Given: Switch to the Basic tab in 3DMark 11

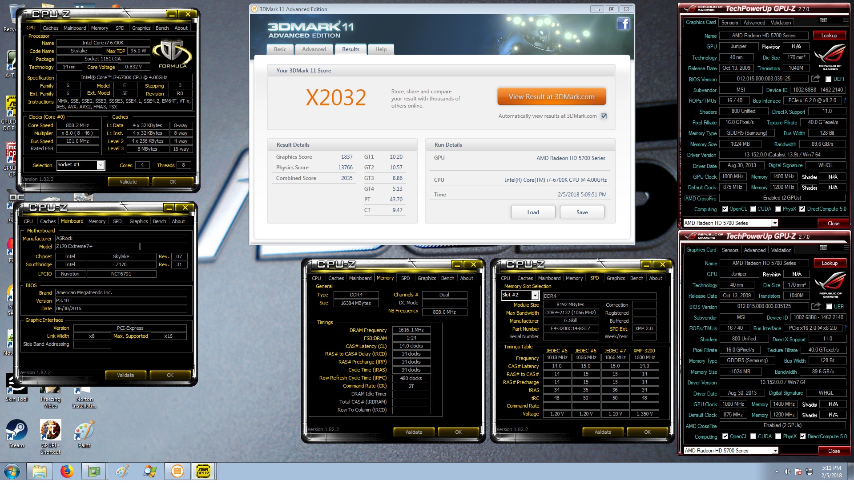Looking at the screenshot, I should [280, 49].
